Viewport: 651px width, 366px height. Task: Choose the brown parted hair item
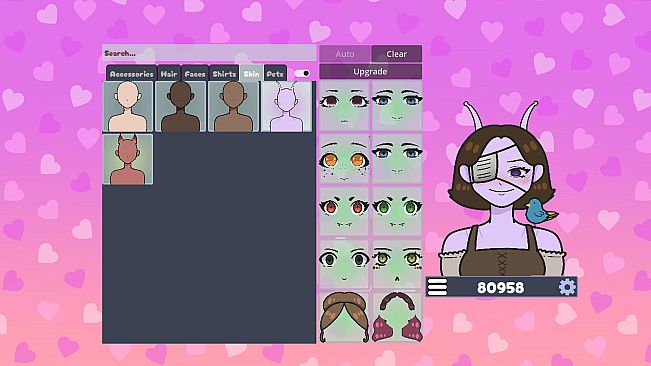pyautogui.click(x=344, y=317)
